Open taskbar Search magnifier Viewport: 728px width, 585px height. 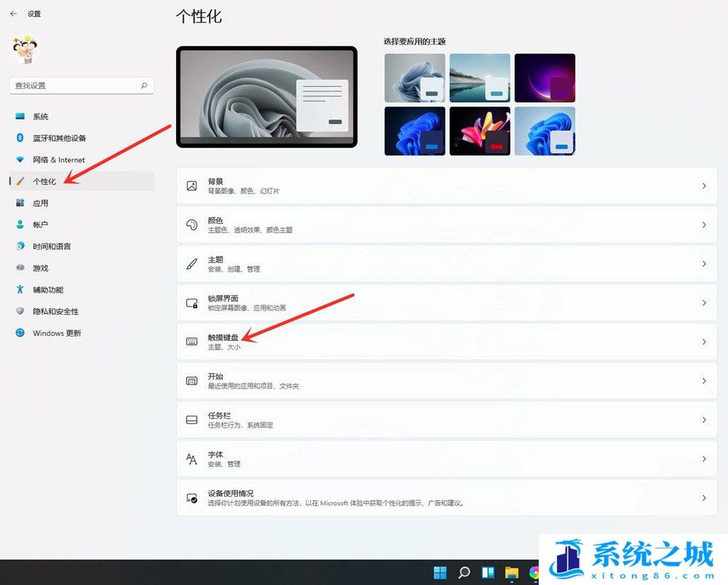click(x=464, y=572)
